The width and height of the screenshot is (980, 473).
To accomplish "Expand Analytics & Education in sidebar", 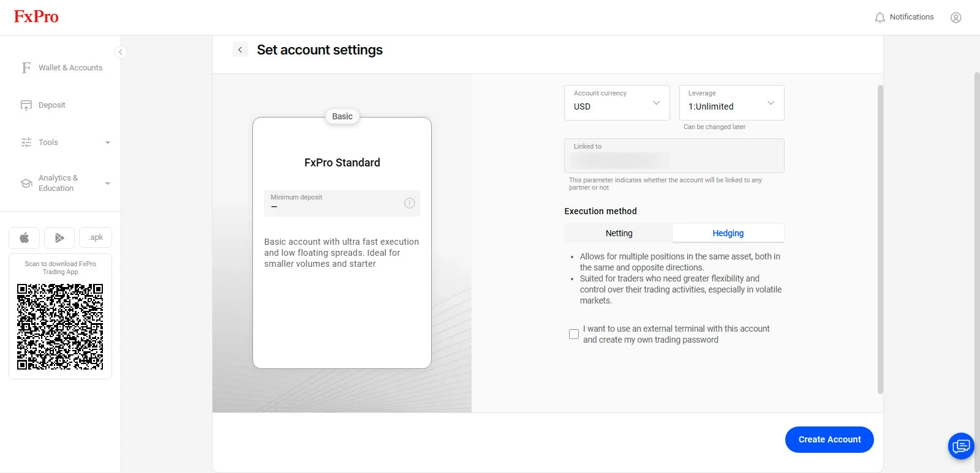I will 65,183.
